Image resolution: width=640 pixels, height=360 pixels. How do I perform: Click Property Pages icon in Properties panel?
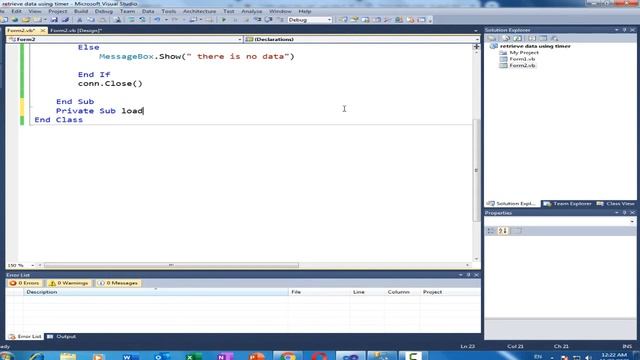coord(516,231)
